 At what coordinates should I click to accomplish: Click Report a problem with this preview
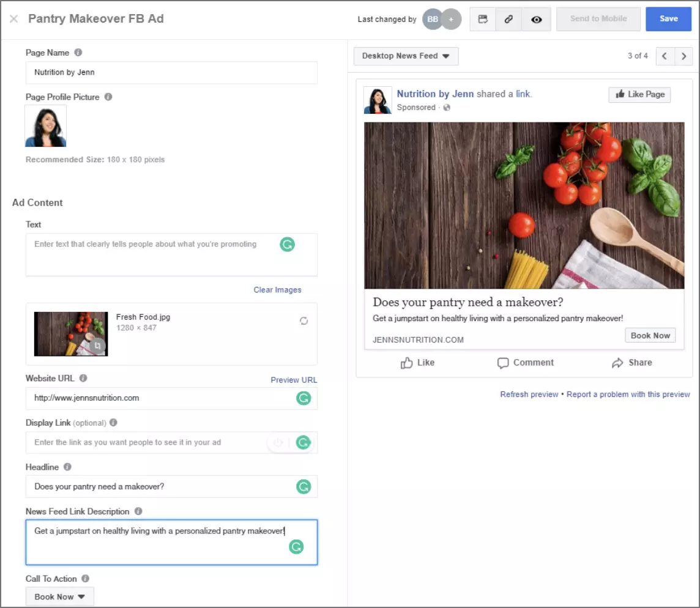click(628, 394)
